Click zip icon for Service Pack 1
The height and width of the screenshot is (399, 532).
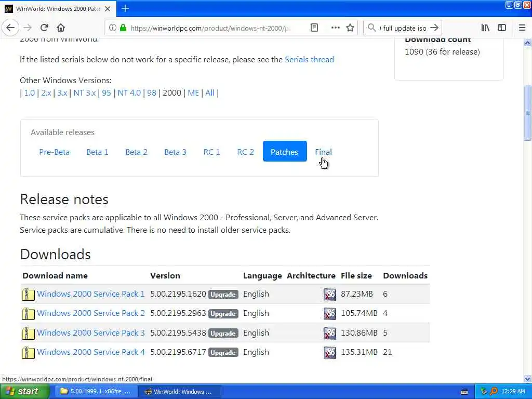click(x=28, y=294)
